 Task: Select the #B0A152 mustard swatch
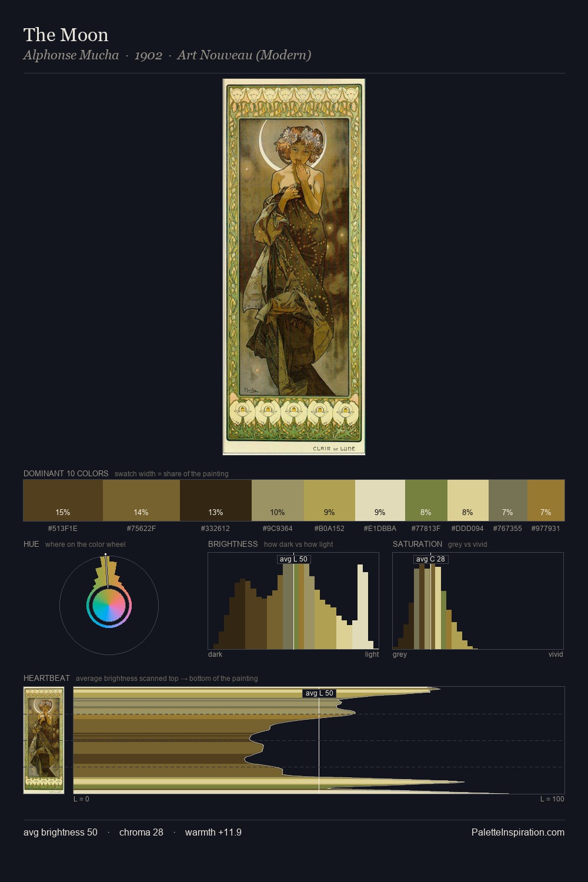(x=329, y=500)
